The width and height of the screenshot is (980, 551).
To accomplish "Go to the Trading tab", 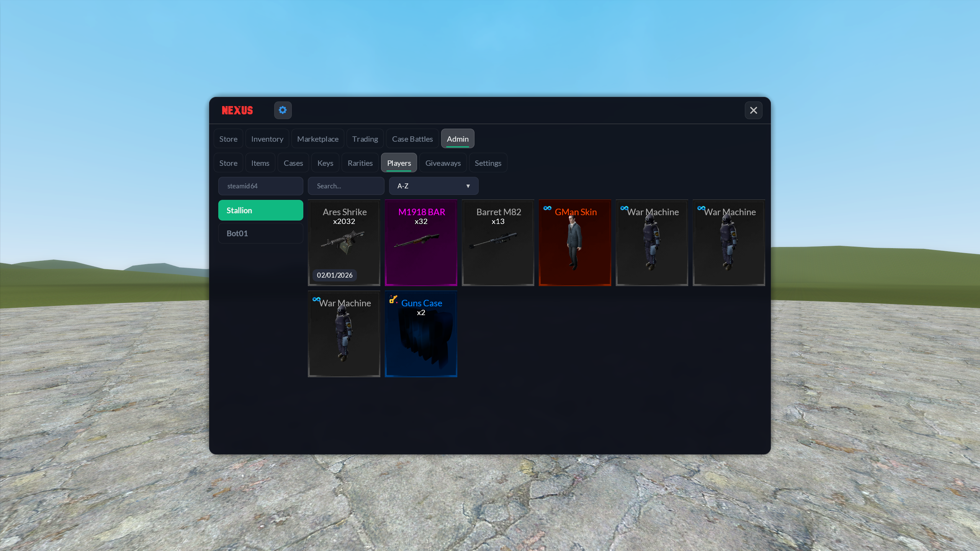I will tap(365, 139).
